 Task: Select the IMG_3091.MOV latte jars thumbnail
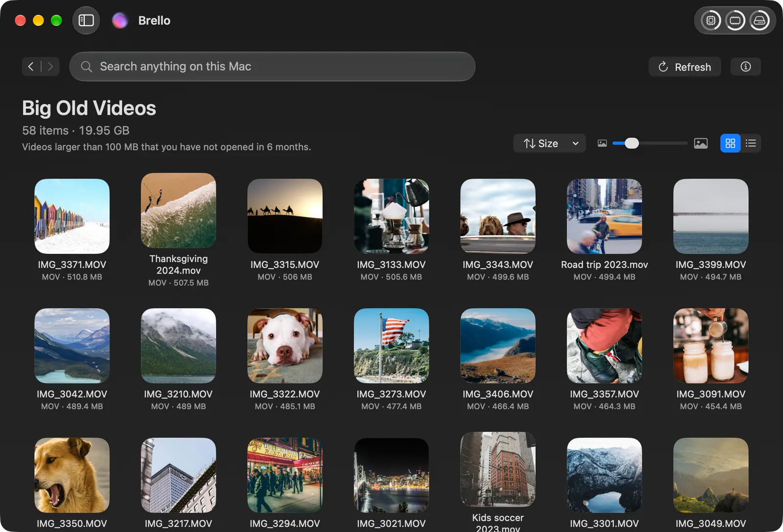click(711, 346)
